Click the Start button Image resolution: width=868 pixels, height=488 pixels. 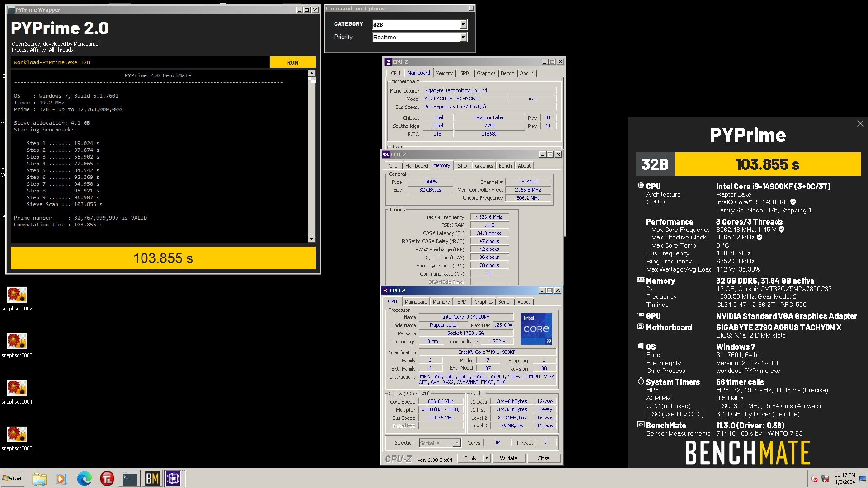click(12, 479)
